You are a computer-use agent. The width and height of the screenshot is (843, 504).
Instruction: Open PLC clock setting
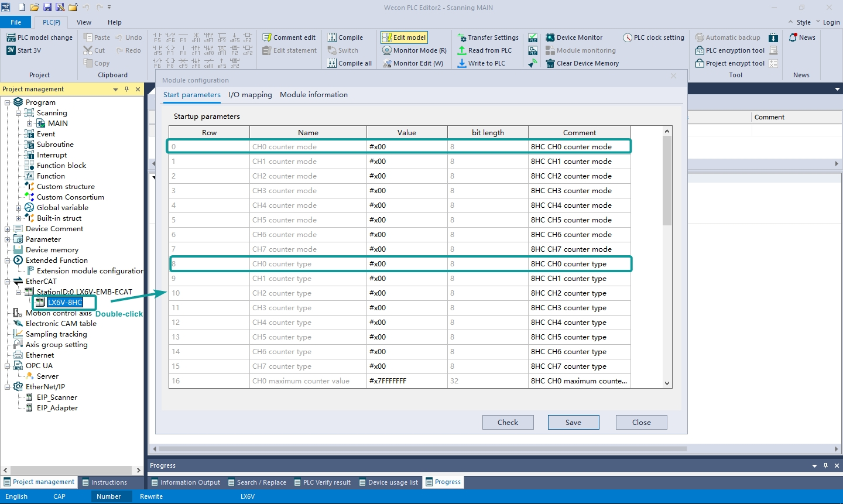pyautogui.click(x=653, y=37)
